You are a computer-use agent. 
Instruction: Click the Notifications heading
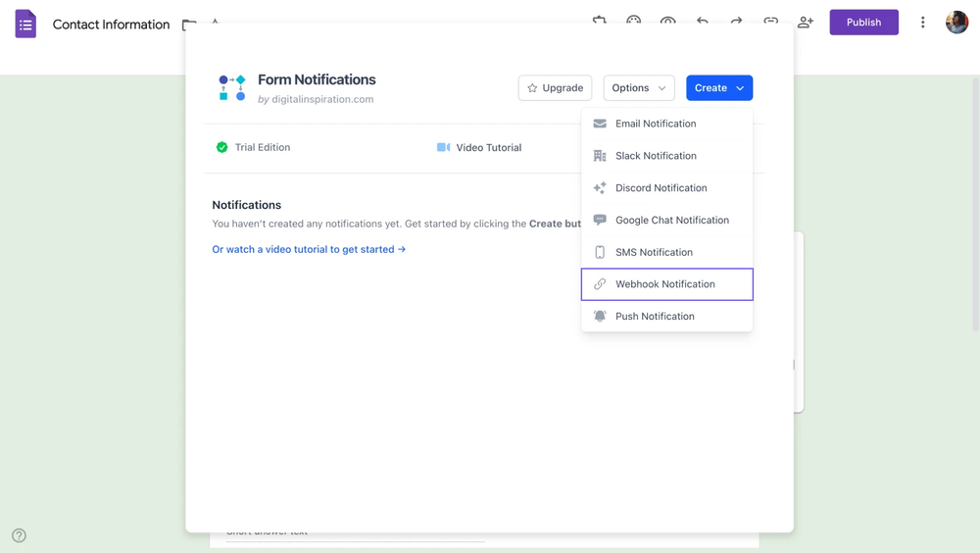246,205
